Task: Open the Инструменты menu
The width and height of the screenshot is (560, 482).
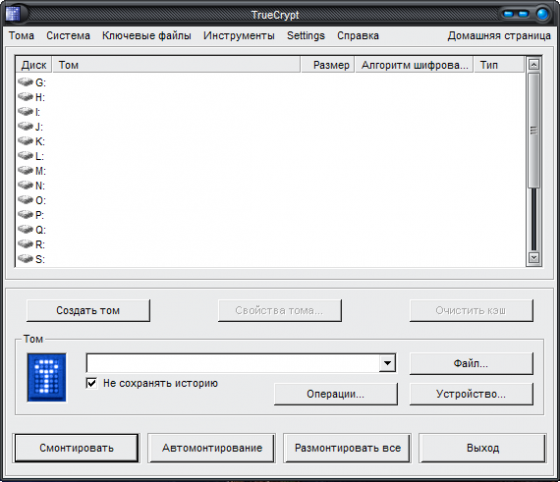Action: pyautogui.click(x=239, y=36)
